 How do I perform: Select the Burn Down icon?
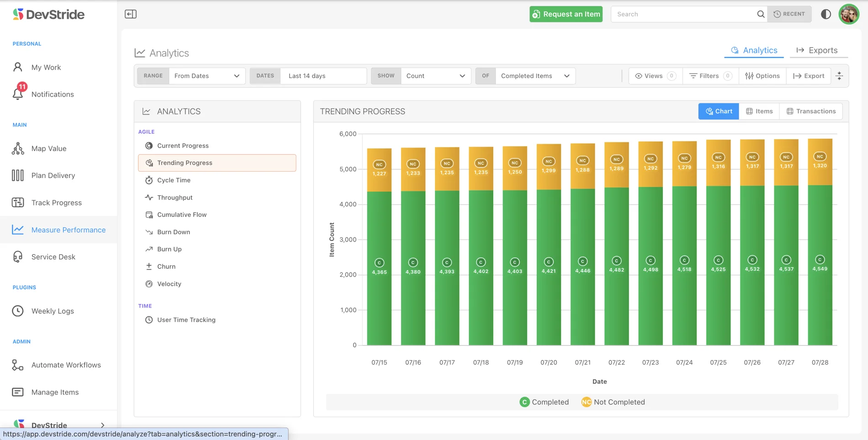pos(149,232)
